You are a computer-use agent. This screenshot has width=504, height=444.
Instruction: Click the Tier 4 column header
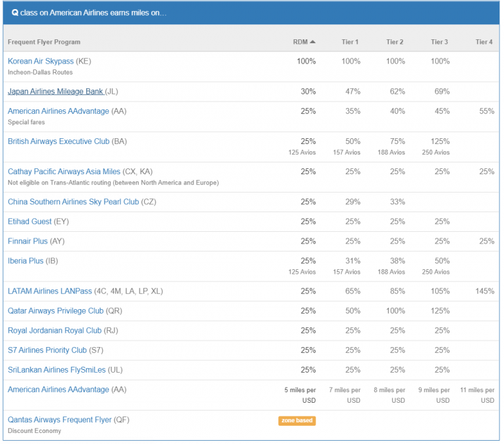point(484,42)
